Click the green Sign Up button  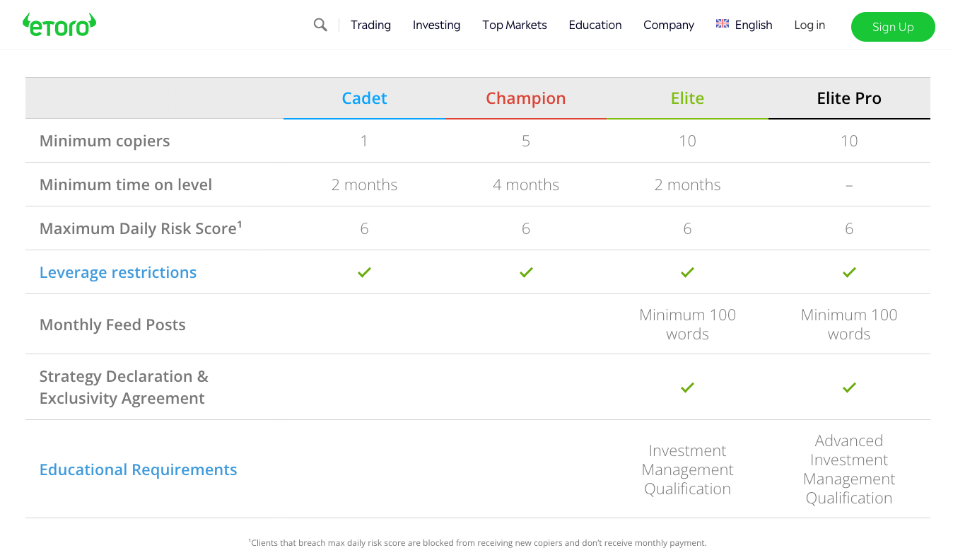coord(893,27)
